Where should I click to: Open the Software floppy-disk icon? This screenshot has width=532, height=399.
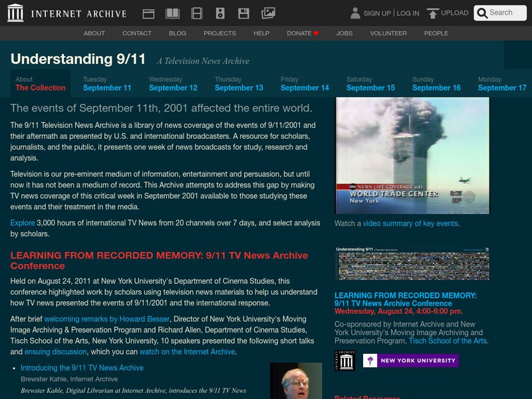[243, 13]
